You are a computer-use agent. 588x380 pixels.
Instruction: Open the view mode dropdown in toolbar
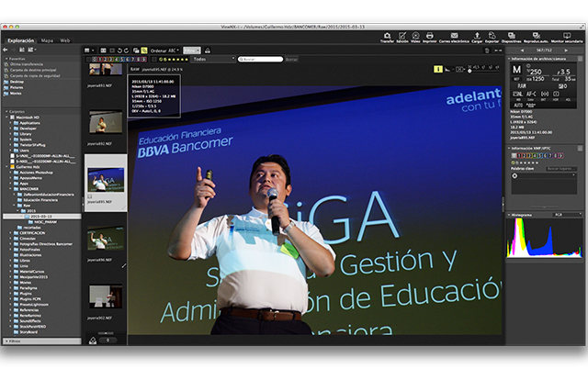click(89, 50)
